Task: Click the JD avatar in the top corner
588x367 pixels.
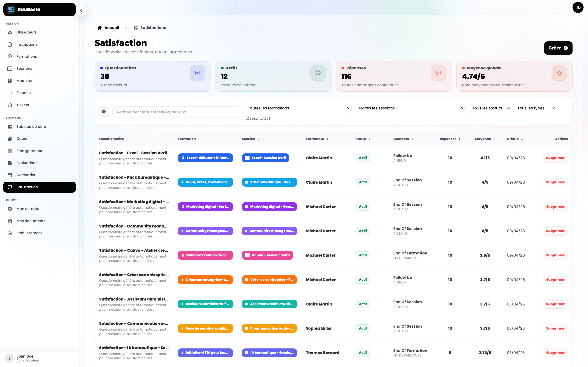Action: 578,7
